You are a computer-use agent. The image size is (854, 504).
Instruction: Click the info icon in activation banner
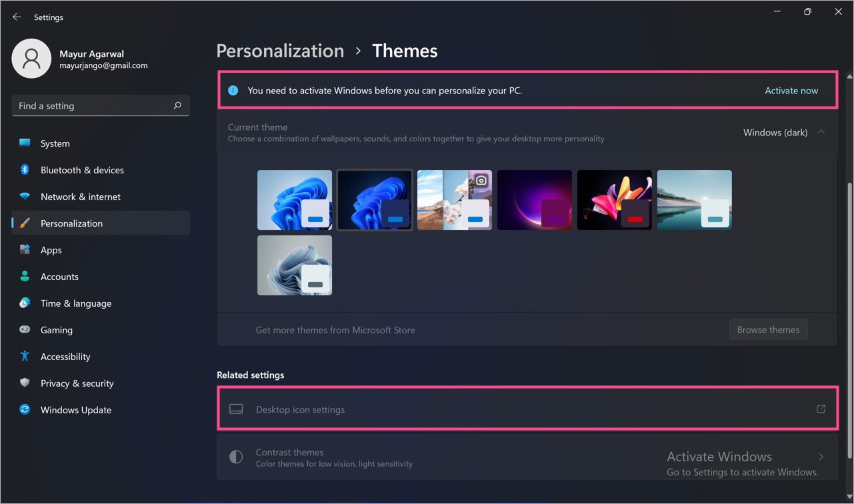pos(233,90)
